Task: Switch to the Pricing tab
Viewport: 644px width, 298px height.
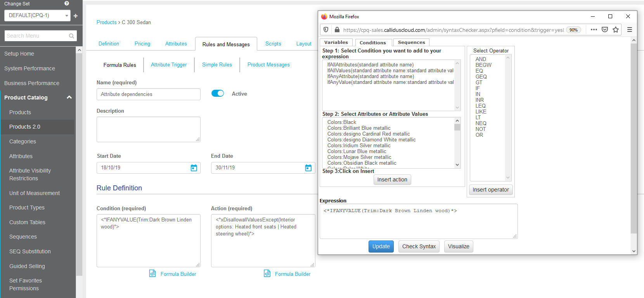Action: tap(142, 44)
